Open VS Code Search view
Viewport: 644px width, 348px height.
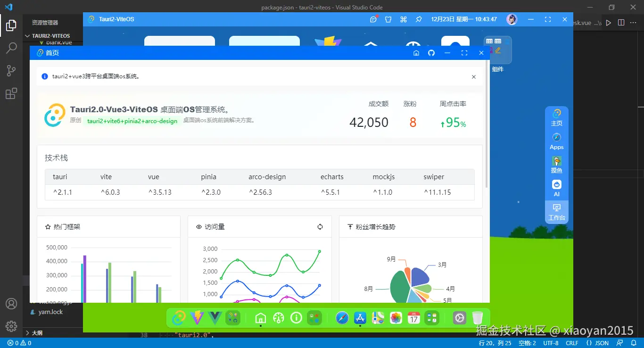click(11, 48)
